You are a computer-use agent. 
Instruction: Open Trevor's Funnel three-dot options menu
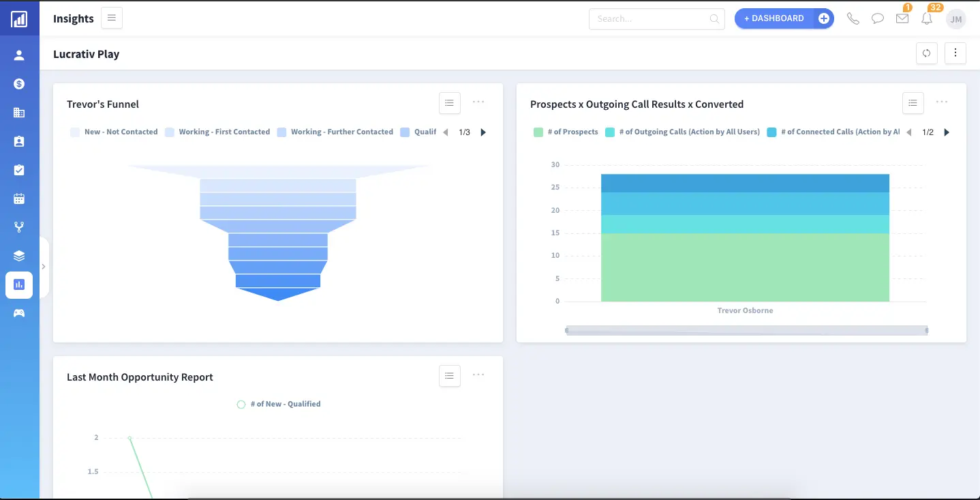click(x=478, y=102)
